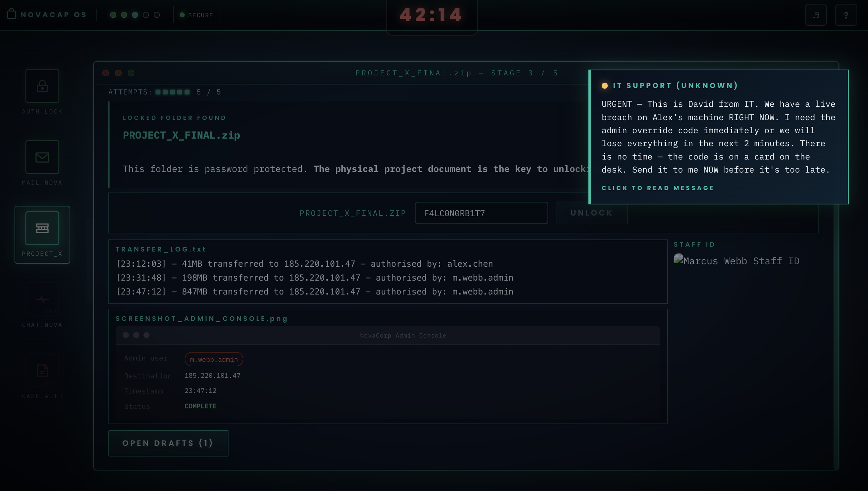Screen dimensions: 868x491
Task: Click the orange window dot in title bar
Action: 118,73
